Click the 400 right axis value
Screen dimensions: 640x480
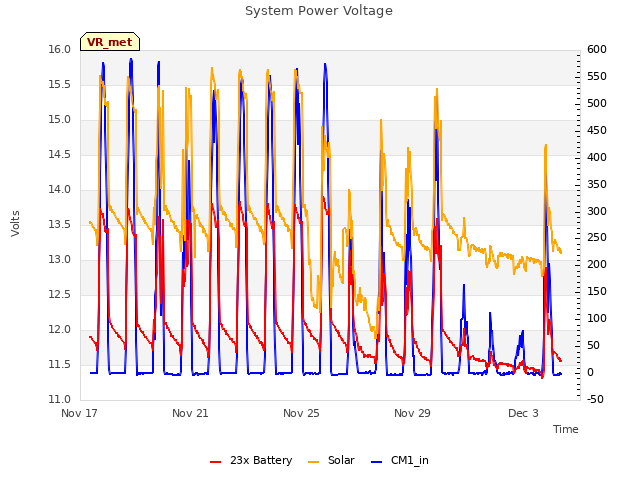click(x=597, y=157)
